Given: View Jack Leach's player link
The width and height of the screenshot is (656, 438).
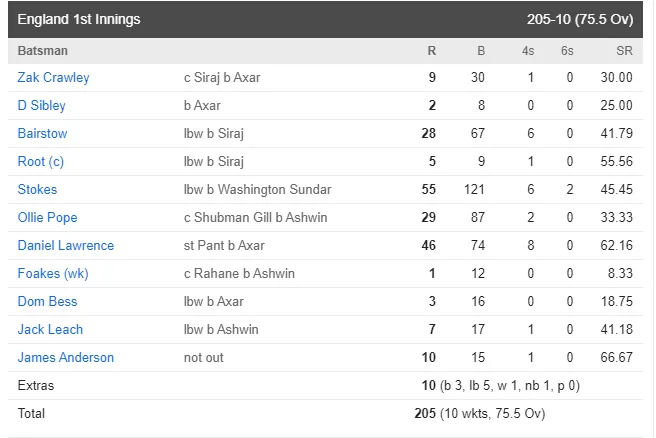Looking at the screenshot, I should [50, 330].
